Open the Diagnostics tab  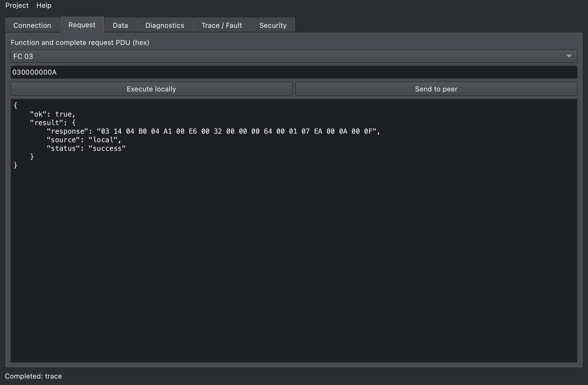point(165,25)
